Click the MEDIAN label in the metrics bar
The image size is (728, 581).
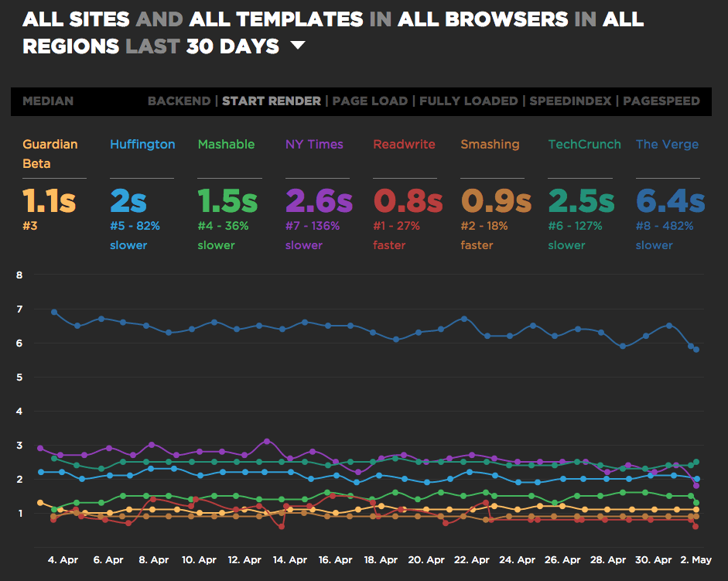(x=50, y=101)
